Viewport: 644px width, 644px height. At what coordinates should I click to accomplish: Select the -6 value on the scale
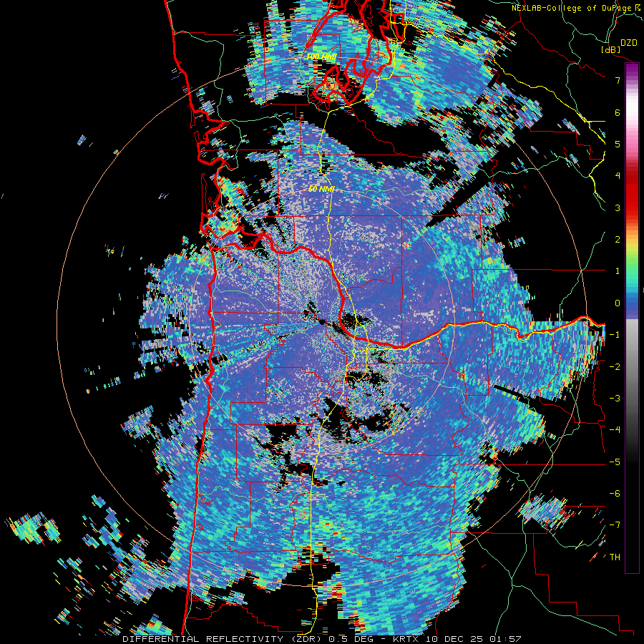pos(615,494)
